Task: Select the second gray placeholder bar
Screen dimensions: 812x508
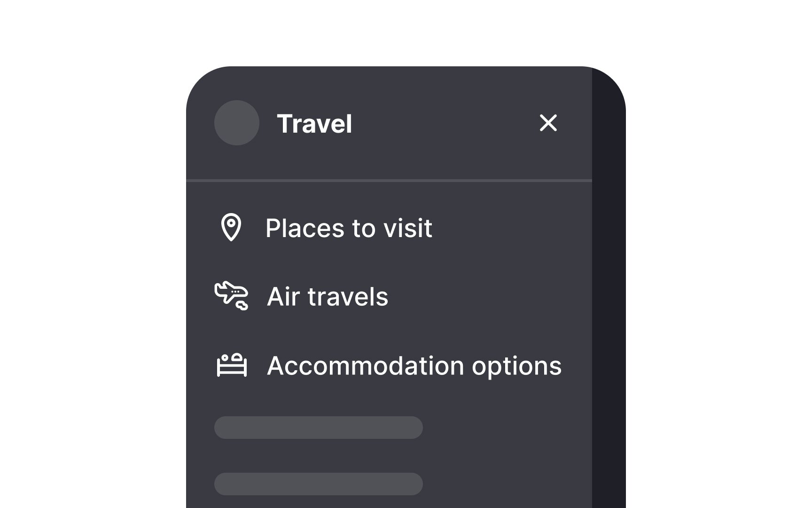Action: [x=318, y=484]
